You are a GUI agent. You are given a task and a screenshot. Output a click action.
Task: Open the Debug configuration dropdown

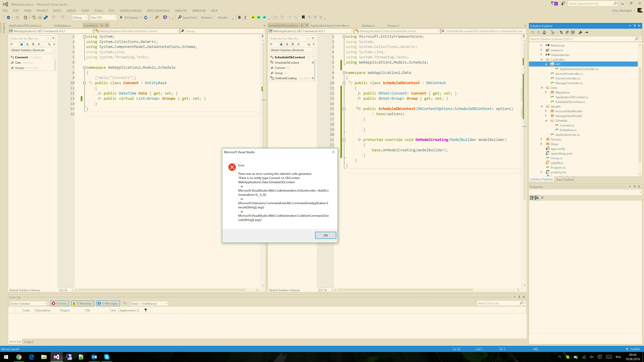tap(80, 17)
